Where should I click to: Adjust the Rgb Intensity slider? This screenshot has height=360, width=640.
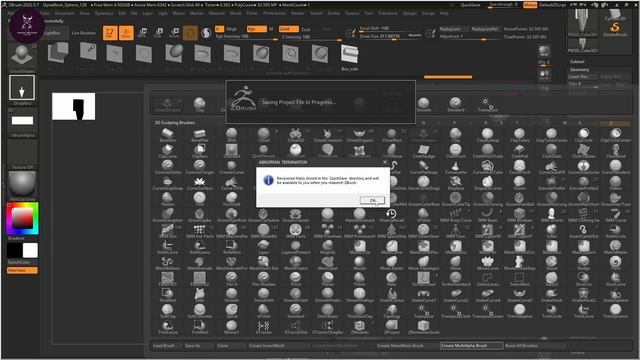[x=246, y=37]
